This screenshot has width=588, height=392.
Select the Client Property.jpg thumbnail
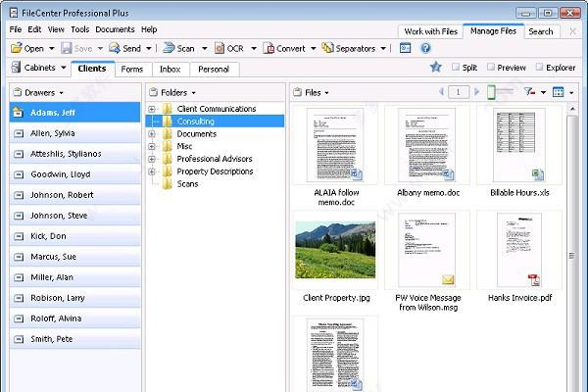[334, 250]
